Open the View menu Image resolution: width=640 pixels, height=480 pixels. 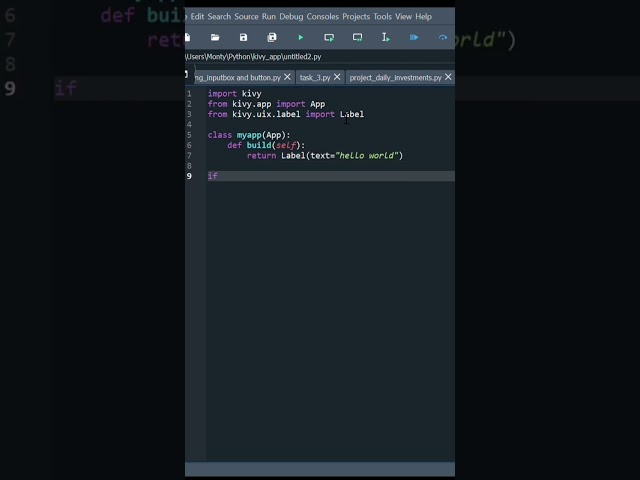pyautogui.click(x=403, y=17)
